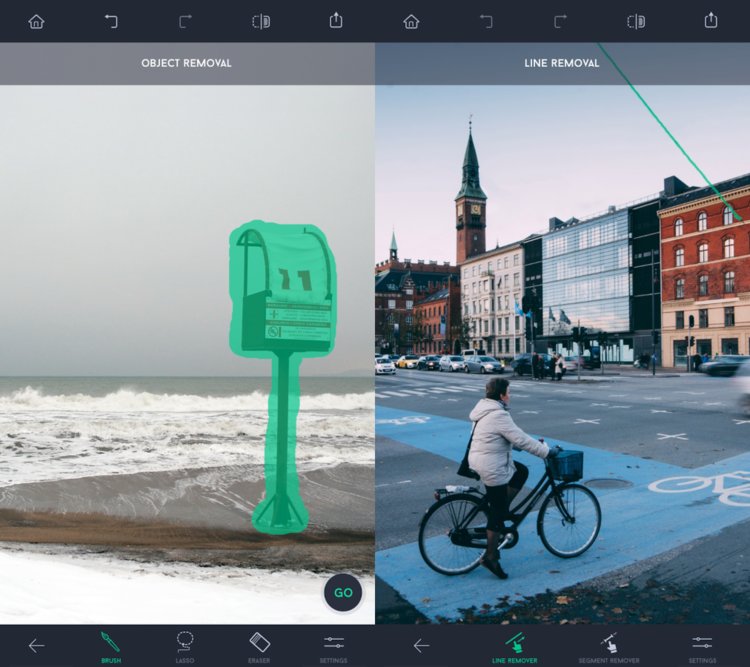Click the home icon in the left panel

36,22
